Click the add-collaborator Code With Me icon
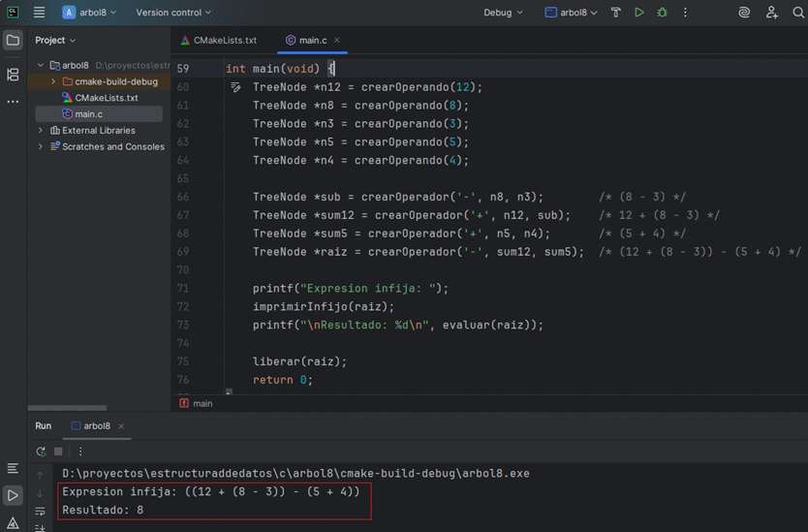Viewport: 808px width, 532px height. 771,13
